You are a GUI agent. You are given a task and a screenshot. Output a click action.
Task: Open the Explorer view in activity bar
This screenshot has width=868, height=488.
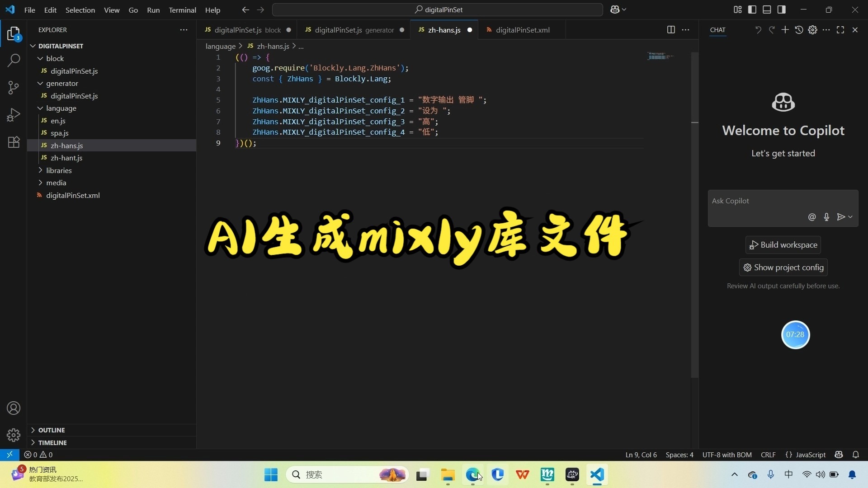(x=14, y=34)
